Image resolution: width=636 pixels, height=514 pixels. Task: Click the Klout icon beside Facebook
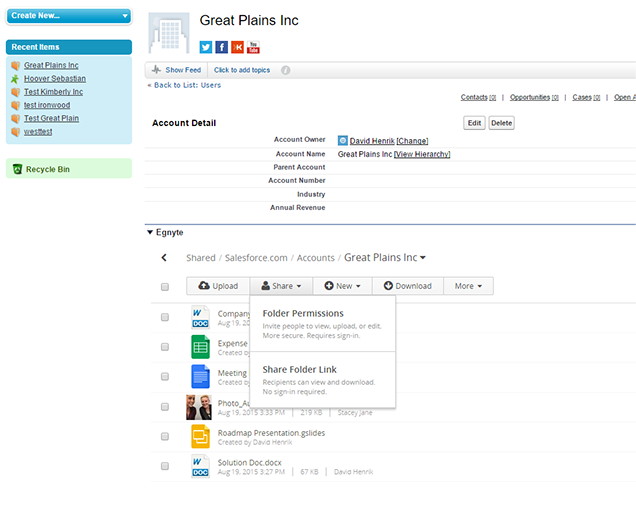click(237, 47)
